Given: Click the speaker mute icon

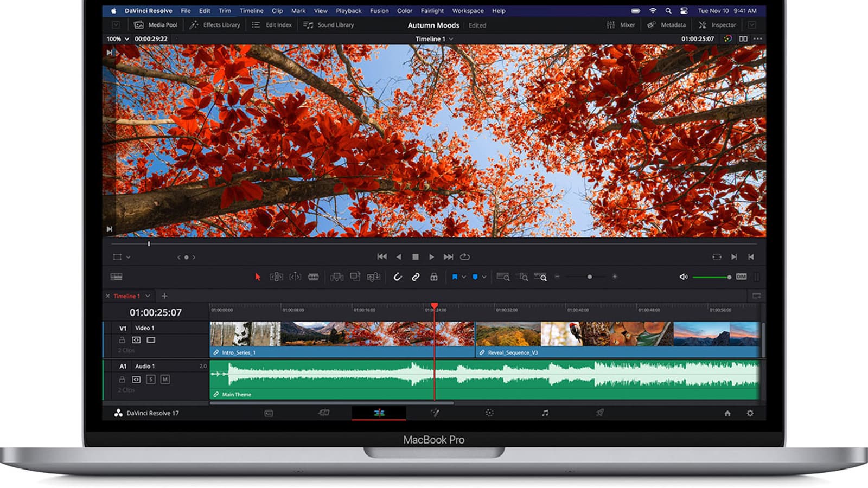Looking at the screenshot, I should pyautogui.click(x=684, y=277).
